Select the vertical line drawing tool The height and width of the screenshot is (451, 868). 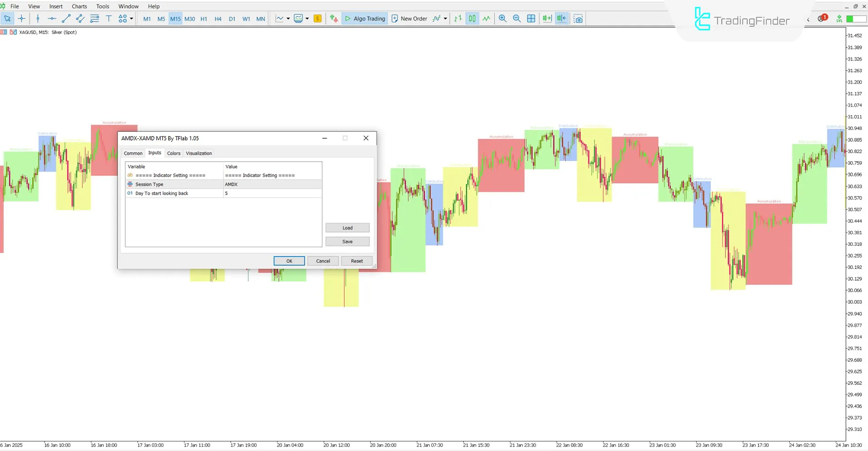(38, 19)
